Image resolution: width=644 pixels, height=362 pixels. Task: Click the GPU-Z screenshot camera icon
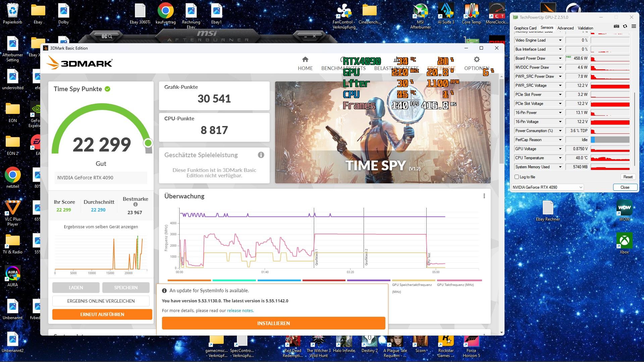[x=616, y=26]
